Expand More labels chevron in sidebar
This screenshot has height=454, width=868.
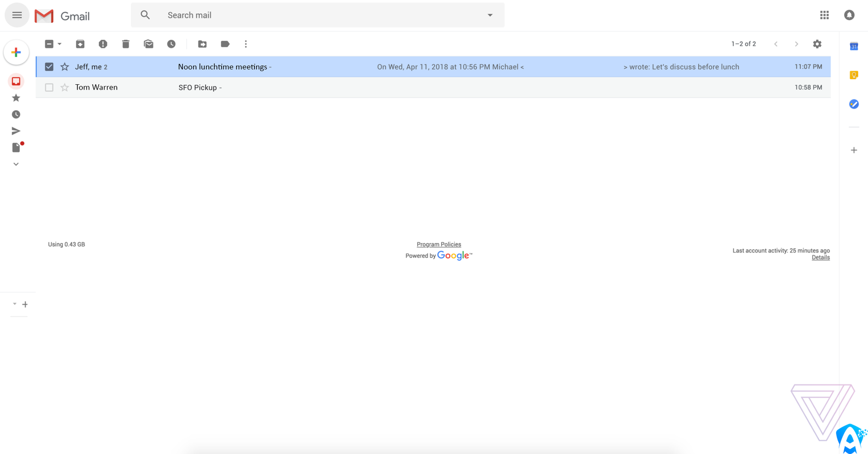pos(16,164)
